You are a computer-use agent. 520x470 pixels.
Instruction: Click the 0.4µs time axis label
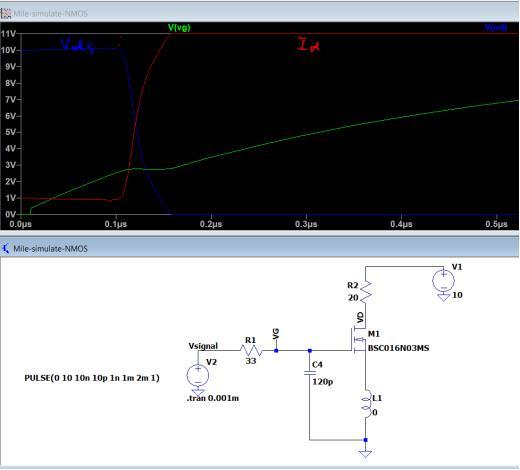click(401, 224)
